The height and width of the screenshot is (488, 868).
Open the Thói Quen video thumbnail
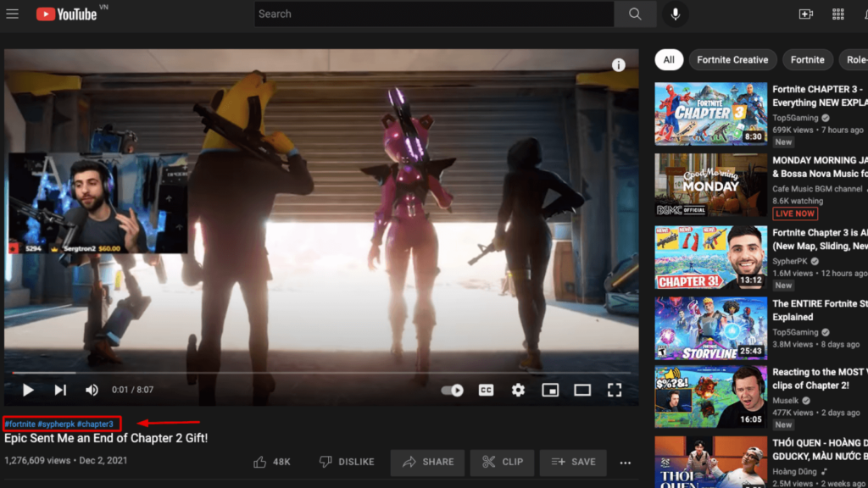click(711, 462)
